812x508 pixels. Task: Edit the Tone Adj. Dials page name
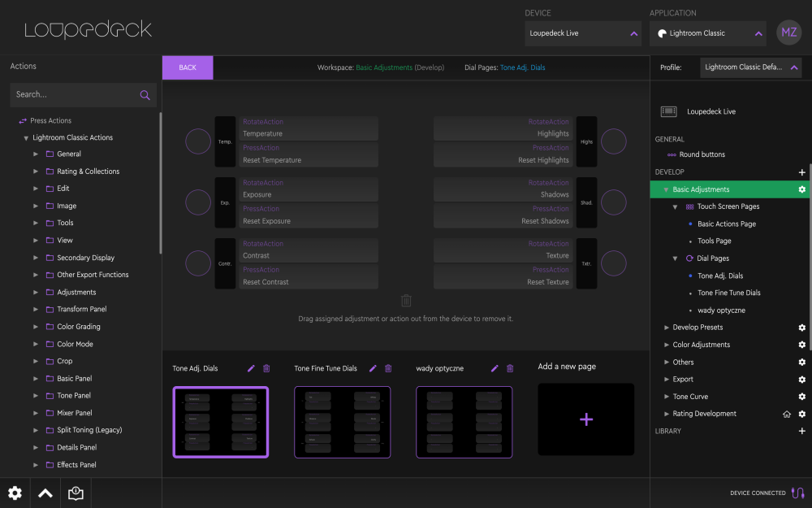[251, 368]
